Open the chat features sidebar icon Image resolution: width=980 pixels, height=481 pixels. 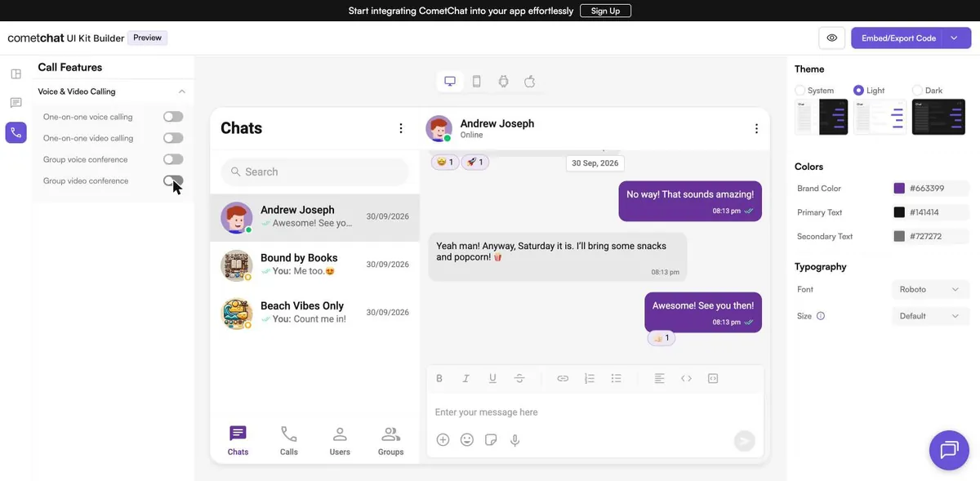16,103
